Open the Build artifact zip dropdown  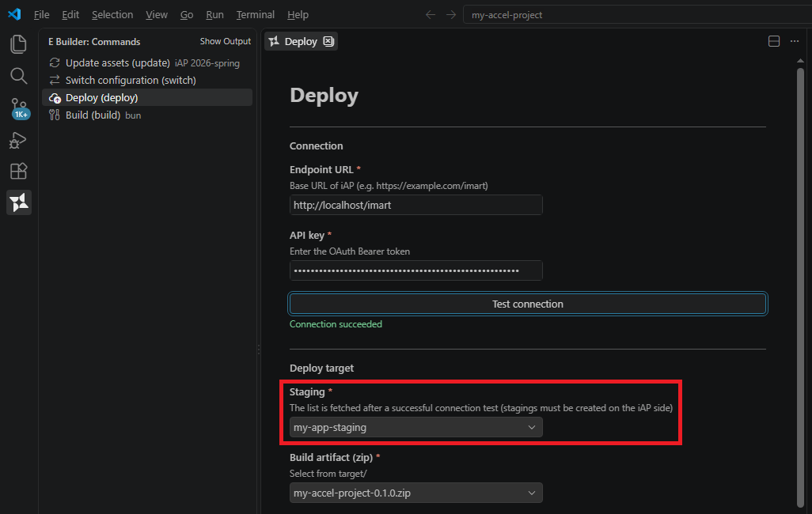tap(415, 493)
